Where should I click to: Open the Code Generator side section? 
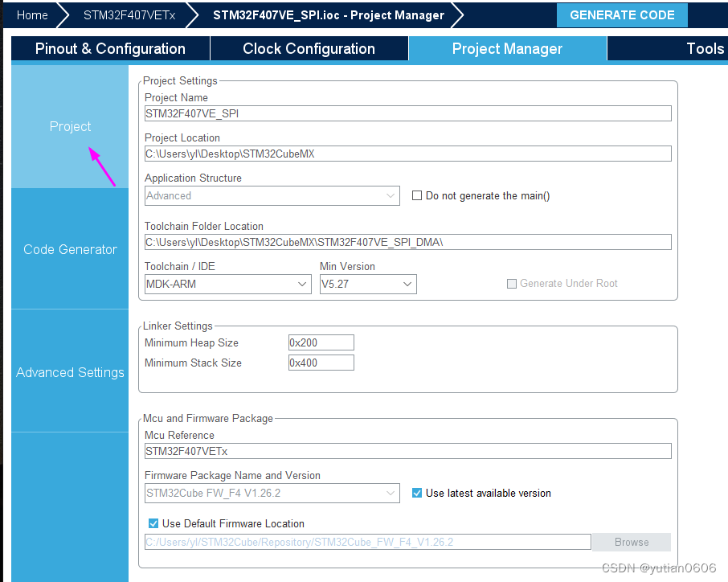tap(70, 249)
